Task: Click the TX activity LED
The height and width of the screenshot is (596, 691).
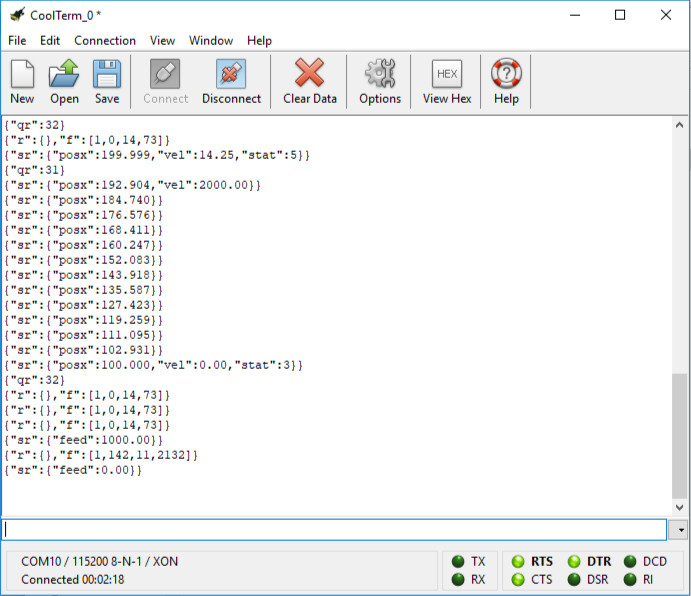Action: [x=458, y=561]
